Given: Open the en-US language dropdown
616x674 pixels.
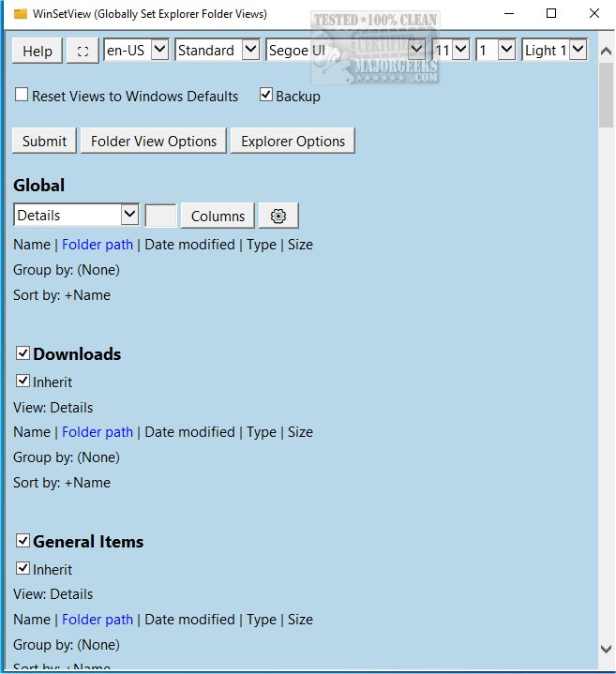Looking at the screenshot, I should tap(136, 50).
